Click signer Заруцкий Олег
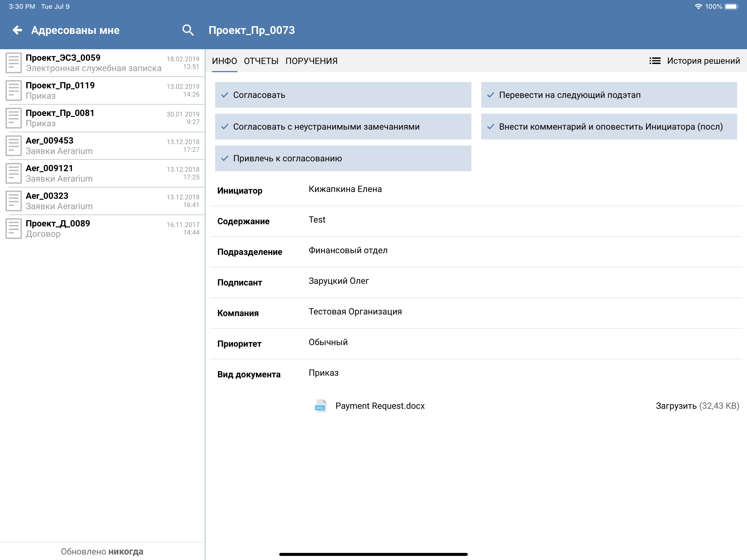 click(339, 281)
